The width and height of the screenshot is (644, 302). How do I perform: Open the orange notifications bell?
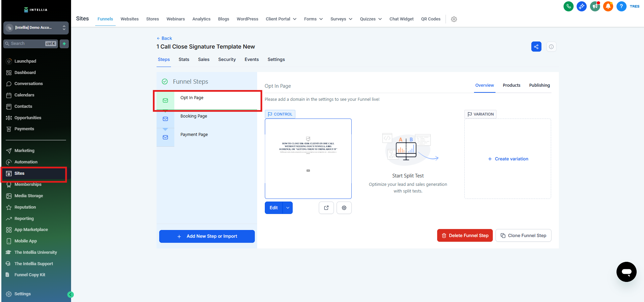coord(608,6)
